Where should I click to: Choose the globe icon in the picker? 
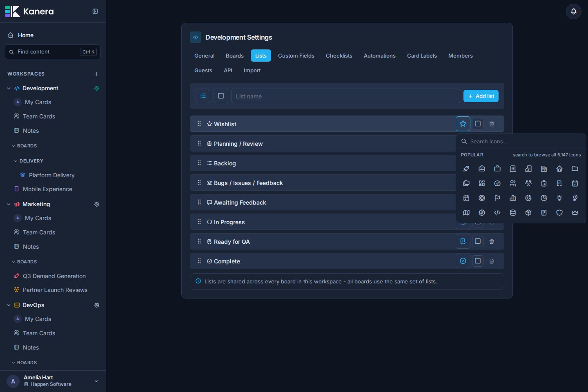pyautogui.click(x=575, y=198)
